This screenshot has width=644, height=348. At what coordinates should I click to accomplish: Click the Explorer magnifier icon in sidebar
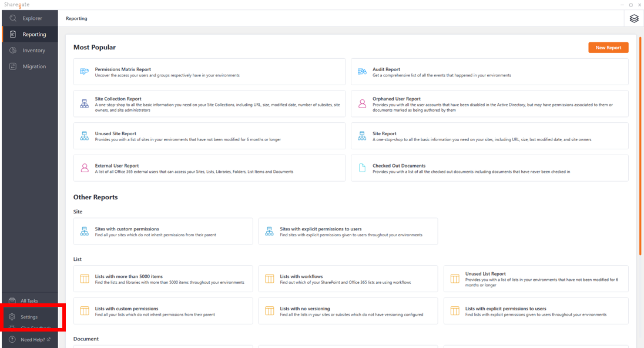click(x=13, y=18)
